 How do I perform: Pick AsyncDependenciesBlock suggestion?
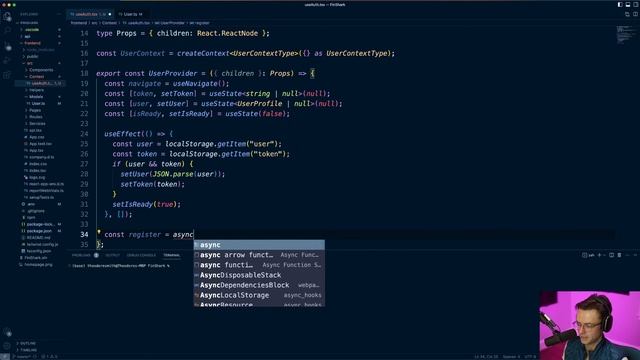tap(259, 285)
